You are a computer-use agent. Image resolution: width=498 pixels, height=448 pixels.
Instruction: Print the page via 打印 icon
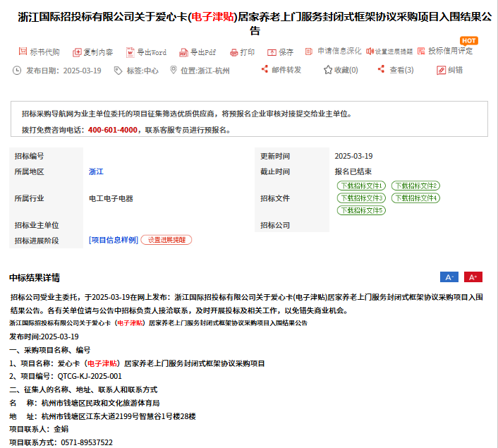233,52
